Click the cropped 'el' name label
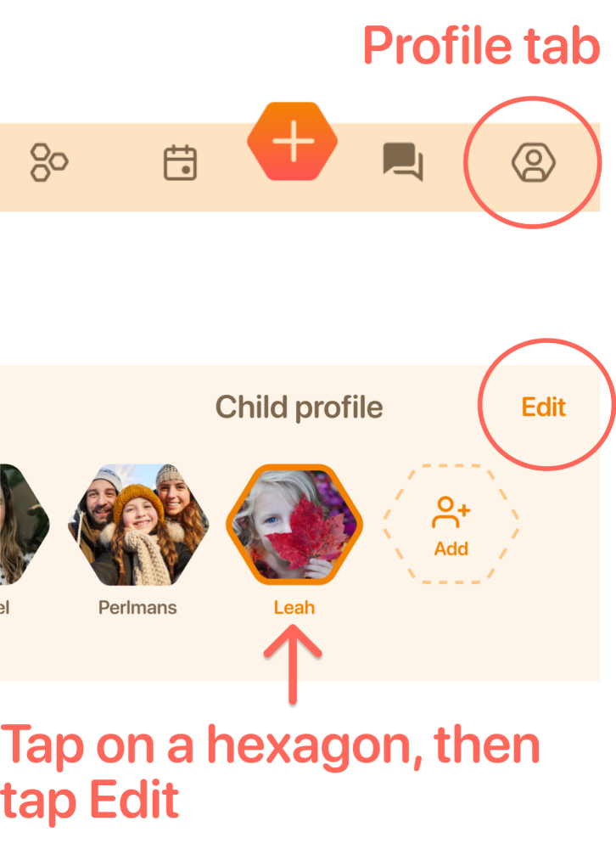The height and width of the screenshot is (849, 616). [5, 608]
